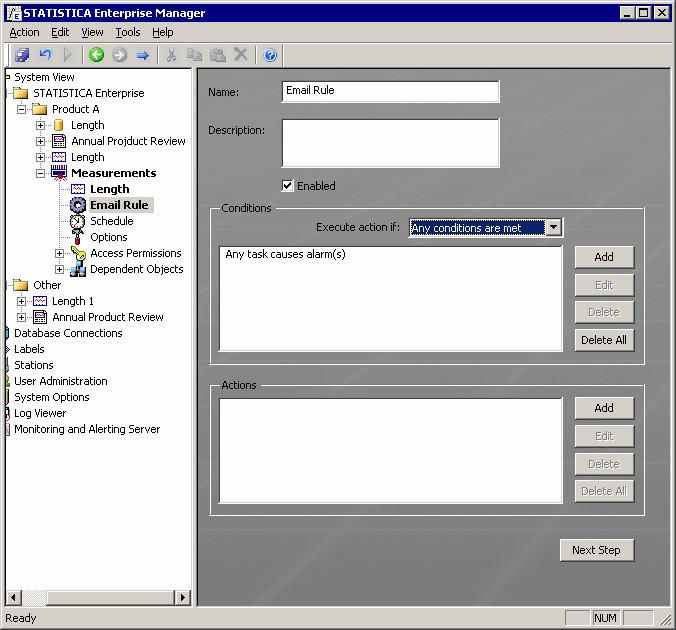Open the Help menu
This screenshot has width=676, height=630.
pyautogui.click(x=163, y=32)
